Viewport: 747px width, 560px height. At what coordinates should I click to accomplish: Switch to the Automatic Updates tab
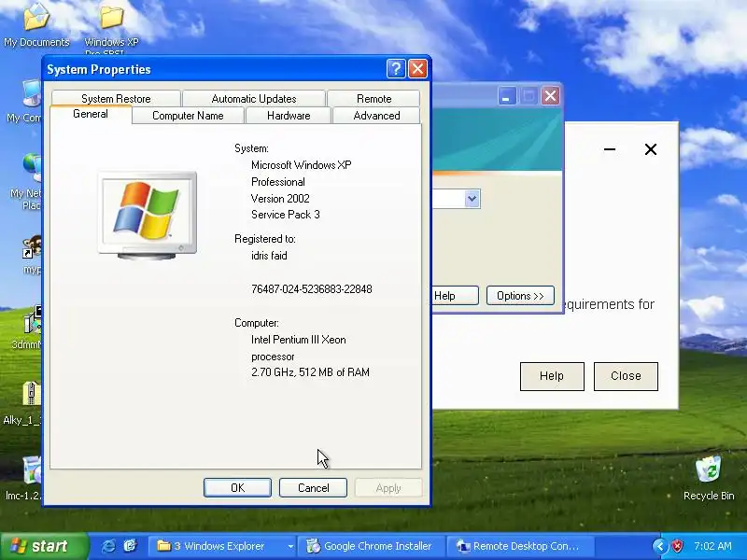point(254,99)
